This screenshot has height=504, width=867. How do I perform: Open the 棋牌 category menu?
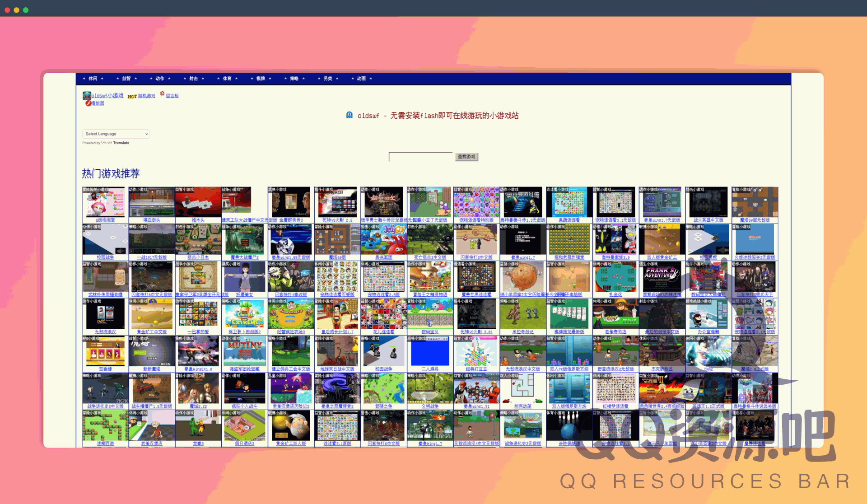[261, 79]
